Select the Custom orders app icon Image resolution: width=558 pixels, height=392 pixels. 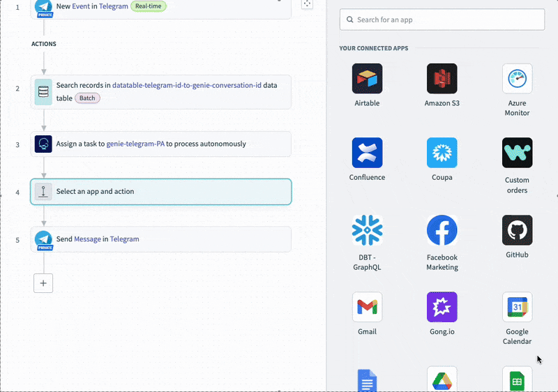coord(517,153)
